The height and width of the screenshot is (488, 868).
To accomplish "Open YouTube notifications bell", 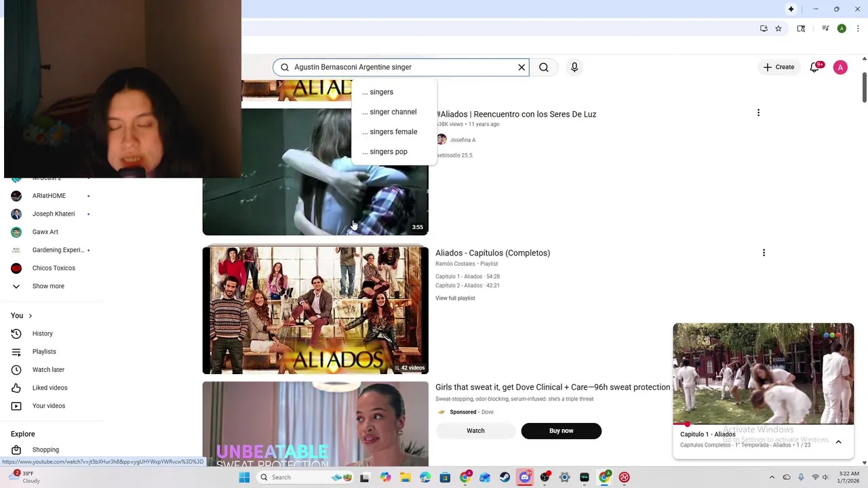I will point(814,67).
